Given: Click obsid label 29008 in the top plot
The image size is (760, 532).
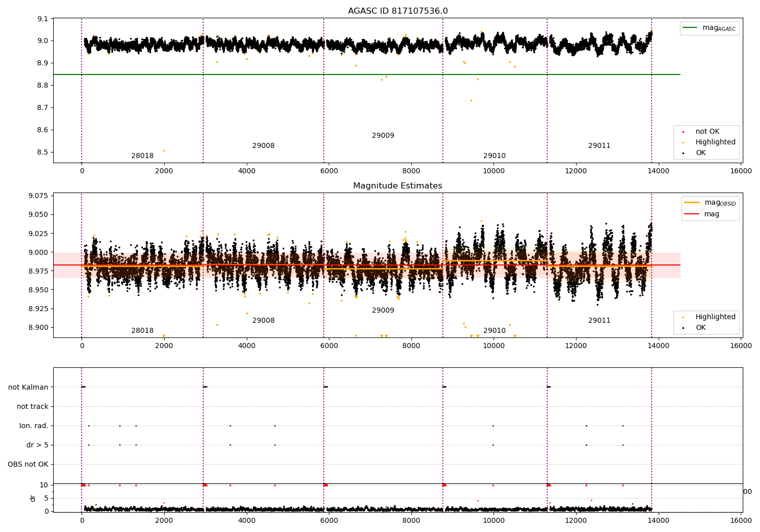Looking at the screenshot, I should click(263, 146).
